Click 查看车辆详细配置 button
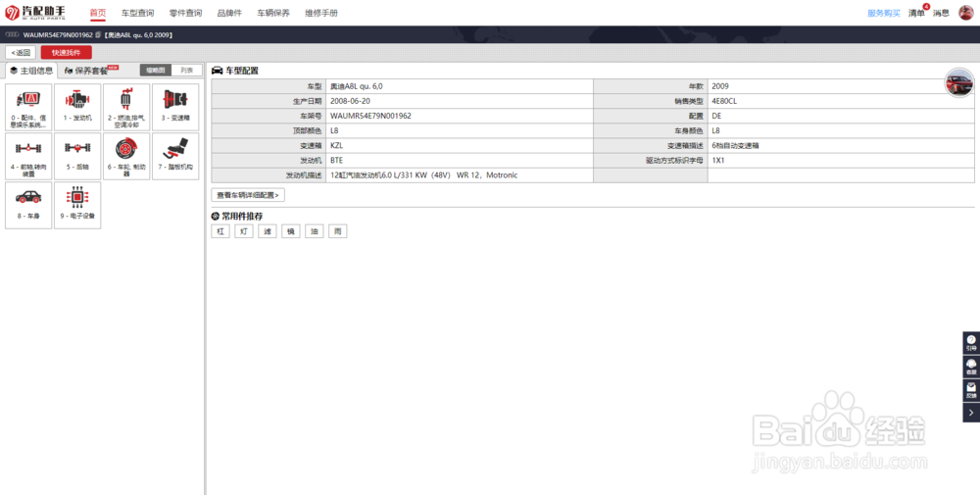This screenshot has width=980, height=495. (x=248, y=195)
